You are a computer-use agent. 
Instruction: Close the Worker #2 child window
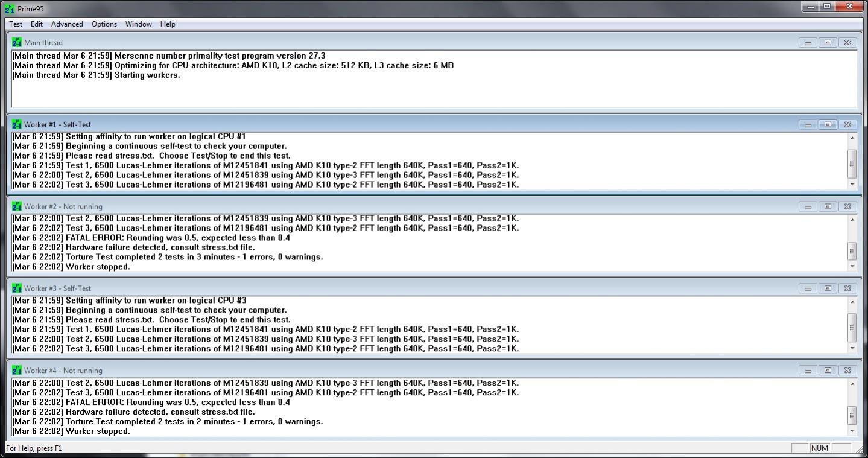[847, 207]
